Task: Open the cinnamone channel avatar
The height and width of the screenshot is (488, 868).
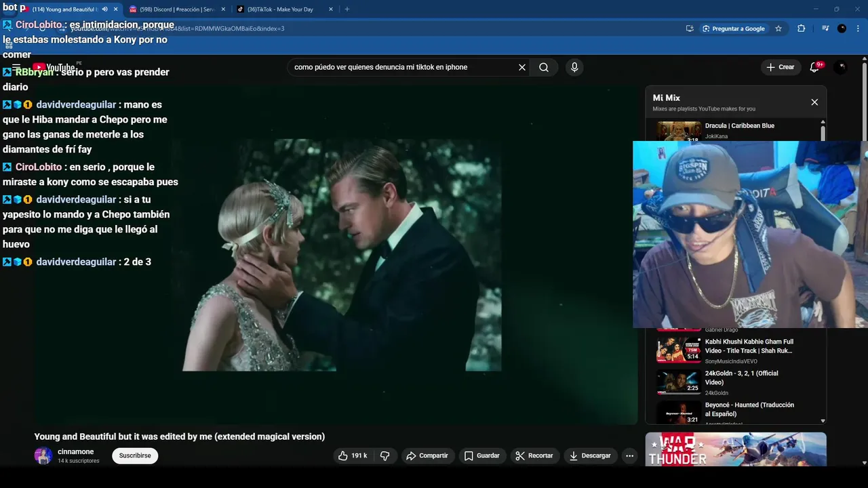Action: click(43, 455)
